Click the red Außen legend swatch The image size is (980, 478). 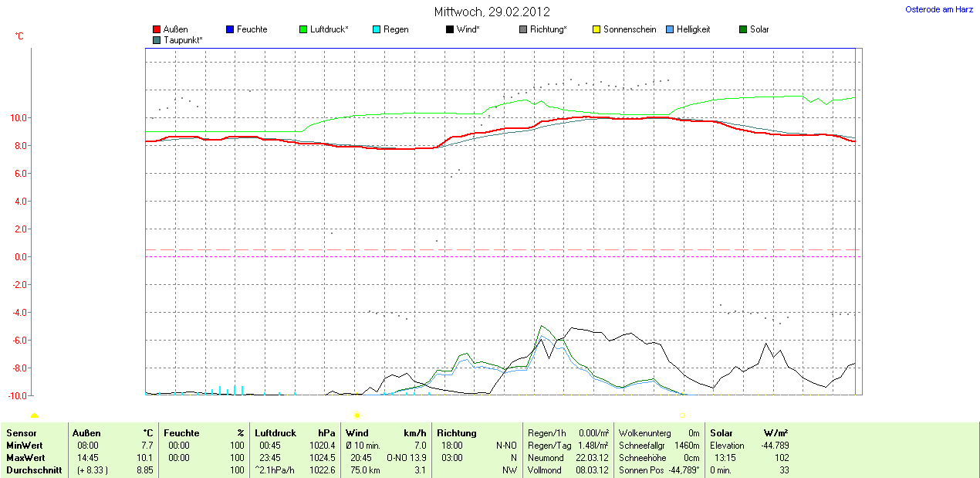pos(157,30)
